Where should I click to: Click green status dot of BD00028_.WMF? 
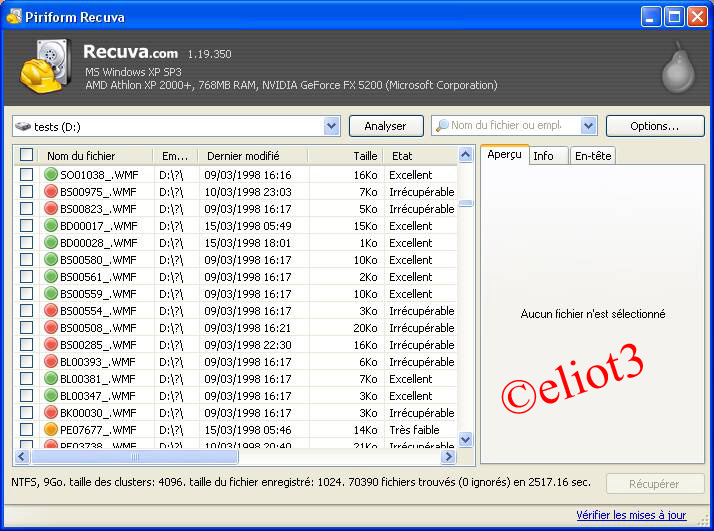click(x=51, y=242)
